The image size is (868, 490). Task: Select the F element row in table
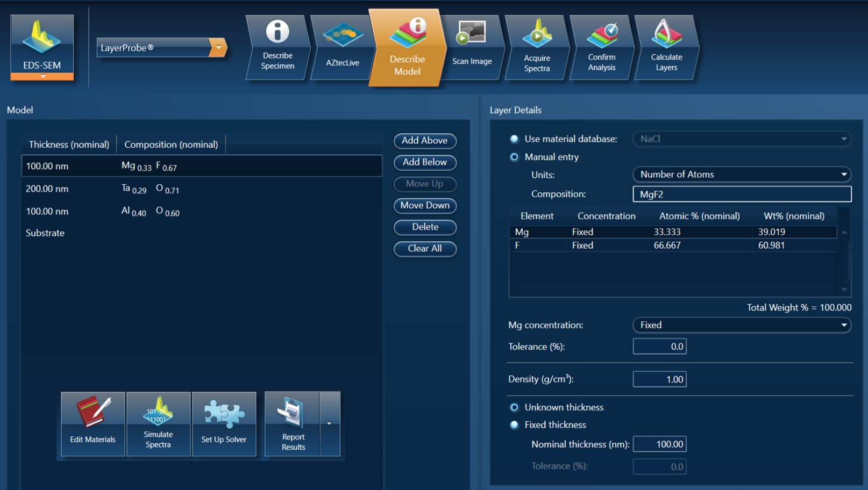click(673, 246)
